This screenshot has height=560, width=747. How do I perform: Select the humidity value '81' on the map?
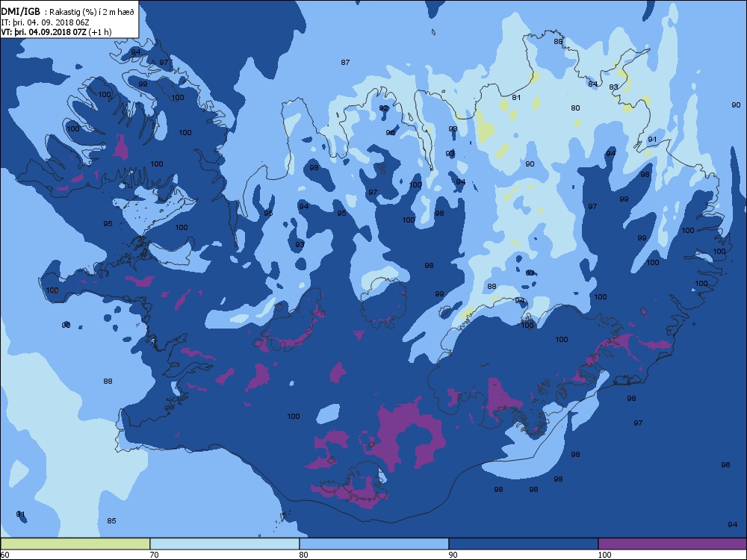(x=516, y=98)
